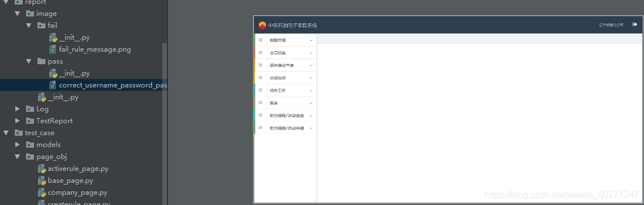Select __init__.py directly under image folder
This screenshot has width=644, height=205.
(x=63, y=97)
